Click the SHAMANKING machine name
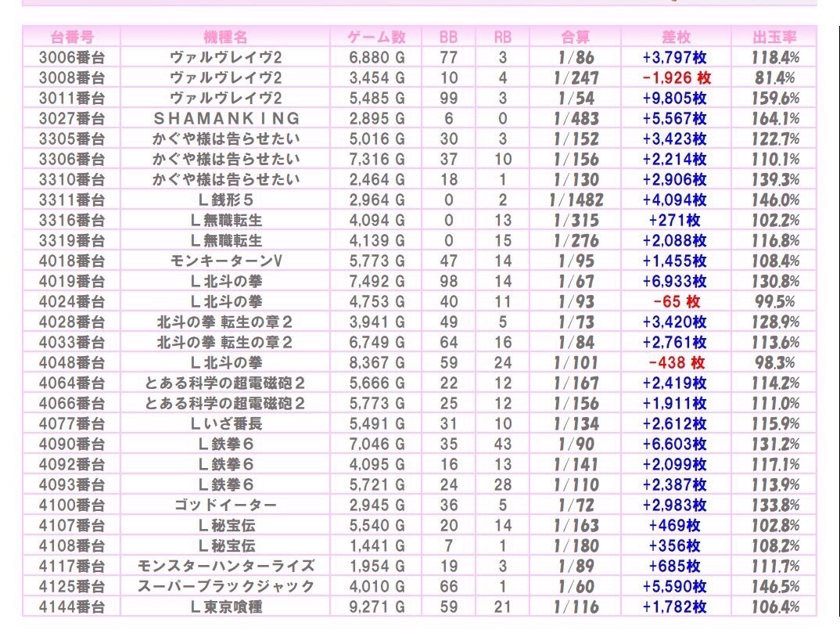The image size is (840, 637). (225, 118)
